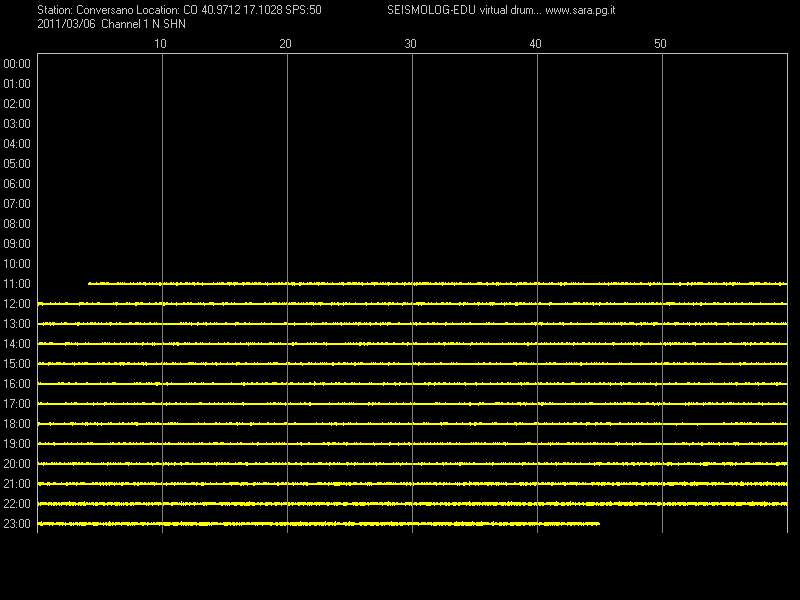
Task: Click the 00:00 hour label
Action: coord(17,64)
